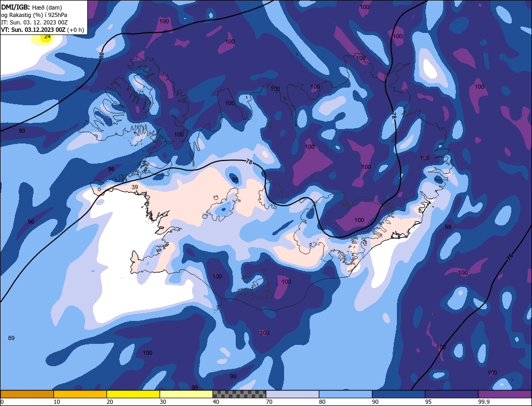The width and height of the screenshot is (532, 406).
Task: Pick the bright yellow 20–30 legend swatch
Action: [x=133, y=394]
